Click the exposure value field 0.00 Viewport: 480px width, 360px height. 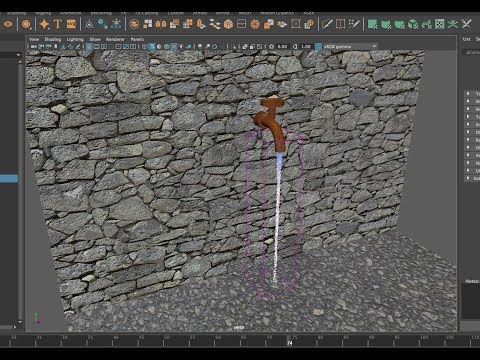coord(282,47)
